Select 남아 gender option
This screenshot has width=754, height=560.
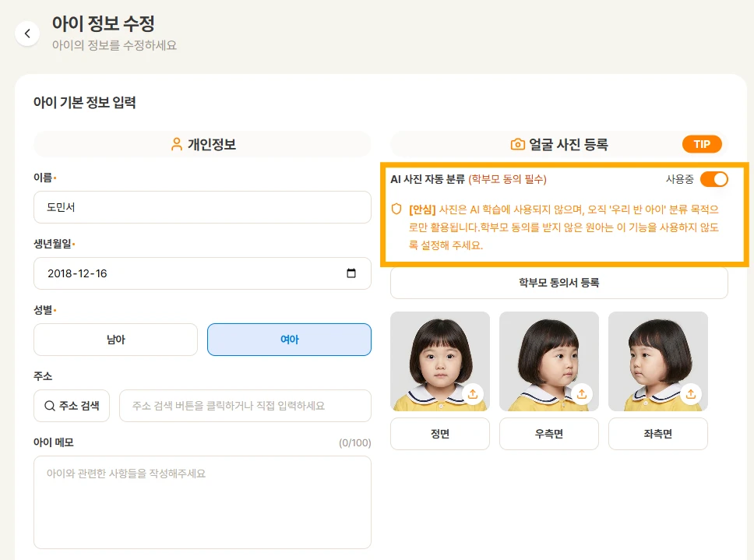pyautogui.click(x=115, y=340)
